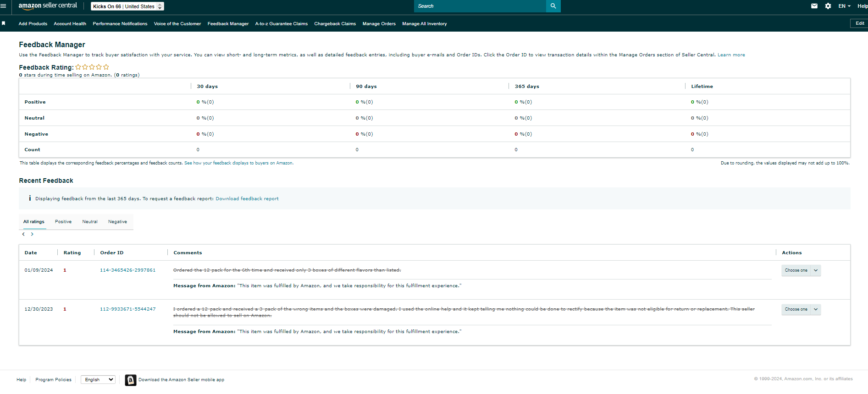Select the All ratings tab
The width and height of the screenshot is (868, 394).
(34, 222)
